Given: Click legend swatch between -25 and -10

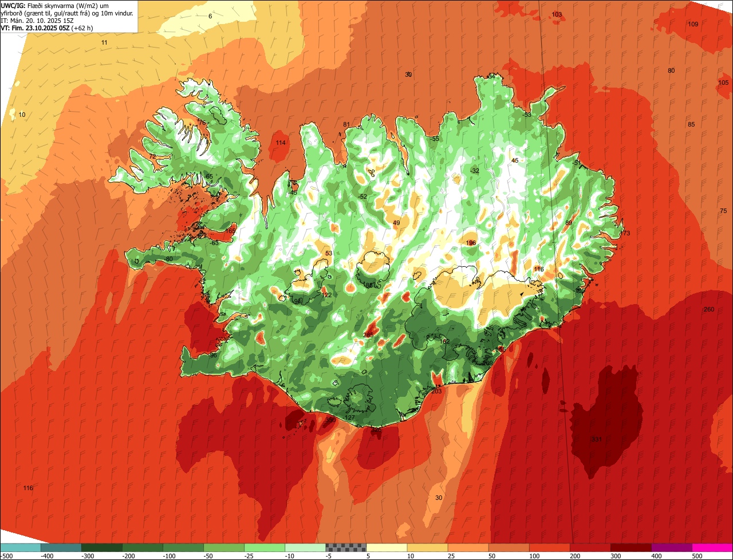Looking at the screenshot, I should (265, 547).
